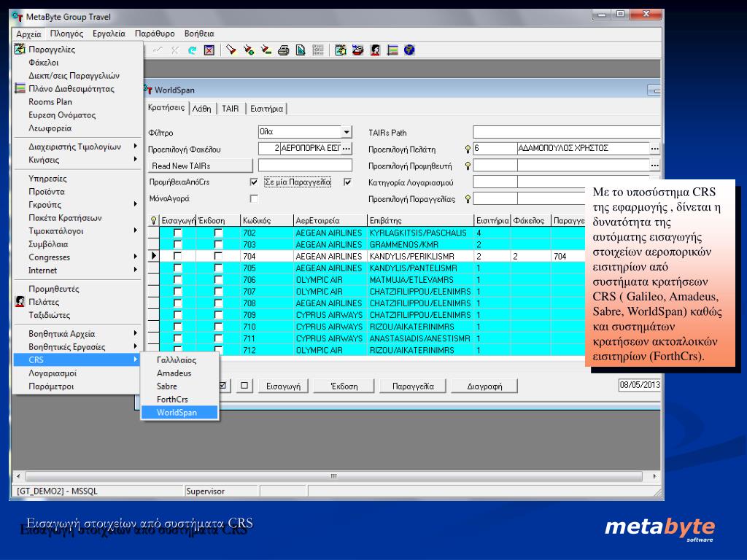Open orders via notepad-and-pencil toolbar icon
Image resolution: width=747 pixels, height=560 pixels.
click(340, 50)
